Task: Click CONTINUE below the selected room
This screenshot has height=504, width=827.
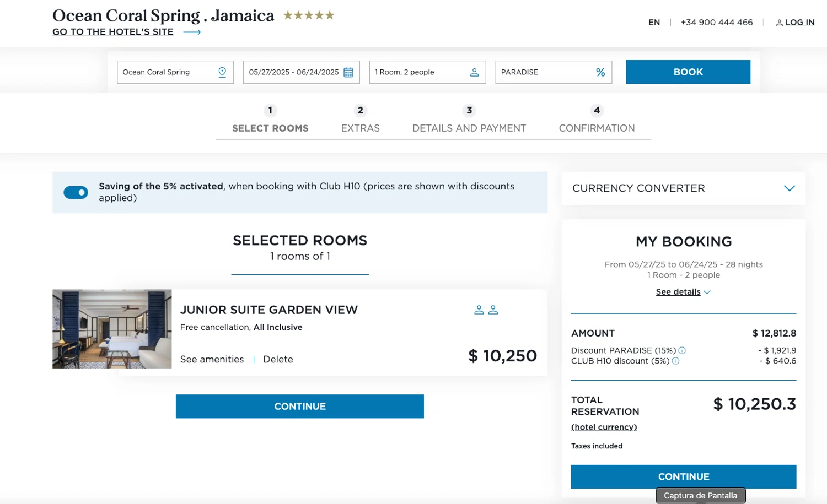Action: [x=300, y=407]
